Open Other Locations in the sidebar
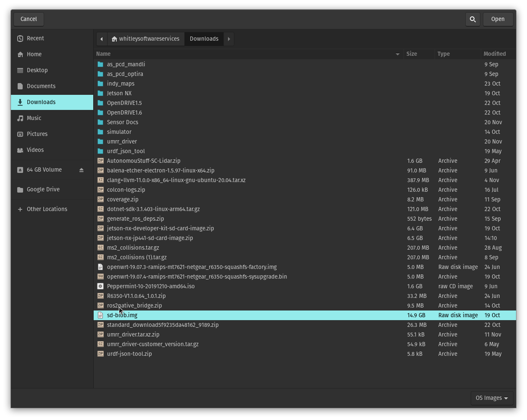527x420 pixels. [x=52, y=209]
